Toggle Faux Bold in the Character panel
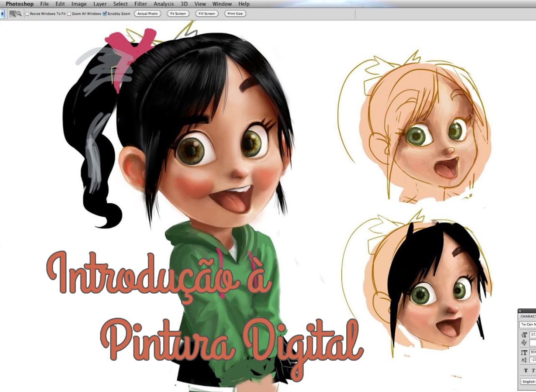This screenshot has width=536, height=392. pos(526,371)
